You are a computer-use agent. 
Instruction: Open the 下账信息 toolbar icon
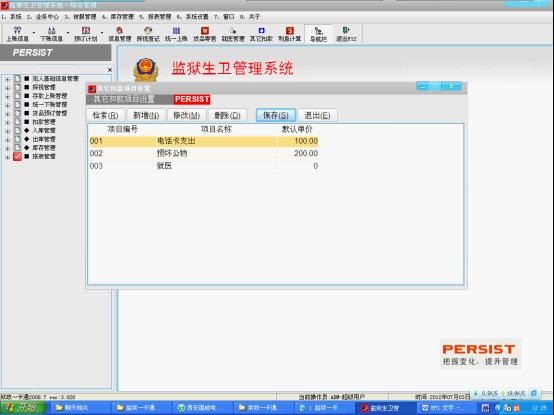51,34
